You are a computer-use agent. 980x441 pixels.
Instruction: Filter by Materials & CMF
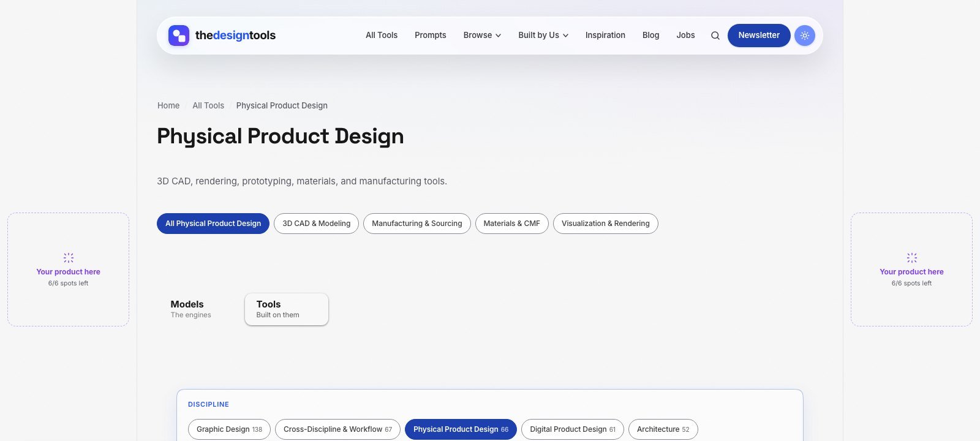point(512,224)
